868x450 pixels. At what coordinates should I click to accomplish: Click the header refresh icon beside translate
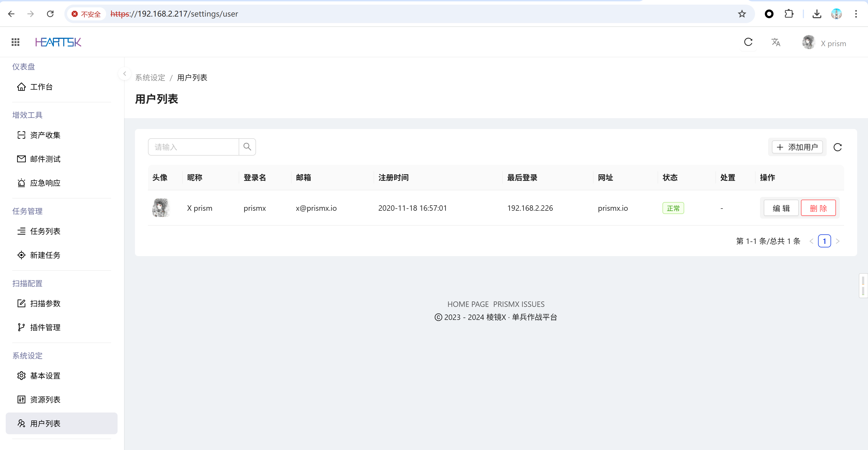coord(748,42)
